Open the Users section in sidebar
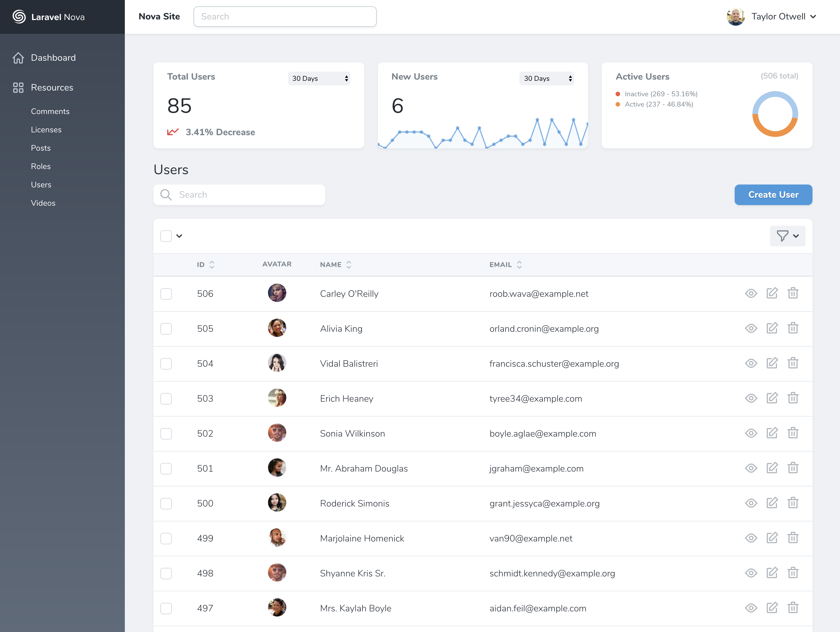 pos(40,185)
